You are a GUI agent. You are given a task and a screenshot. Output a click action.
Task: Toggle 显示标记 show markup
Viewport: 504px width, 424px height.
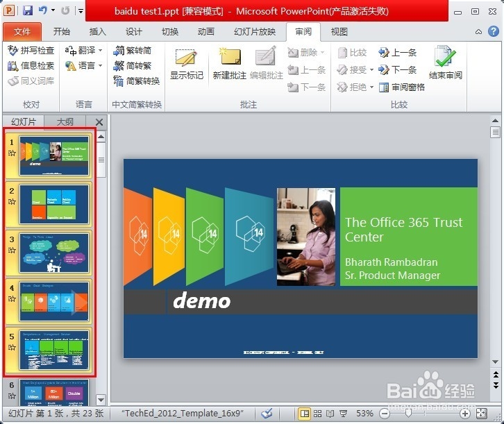187,64
